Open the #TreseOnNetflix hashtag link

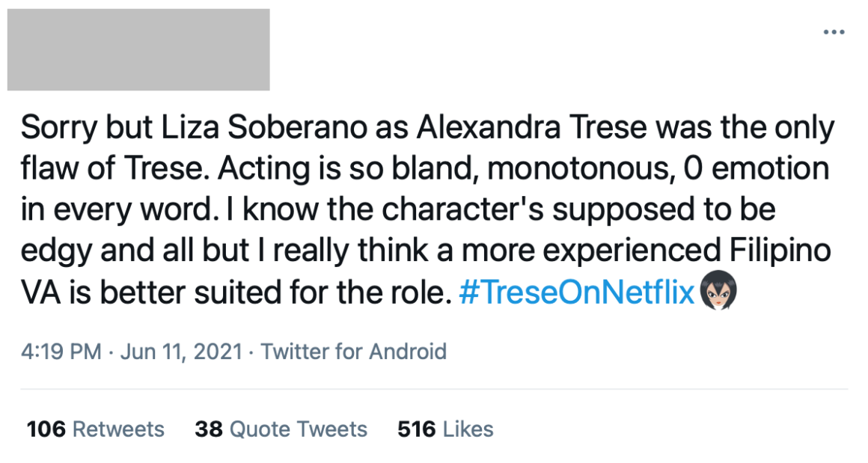point(577,292)
